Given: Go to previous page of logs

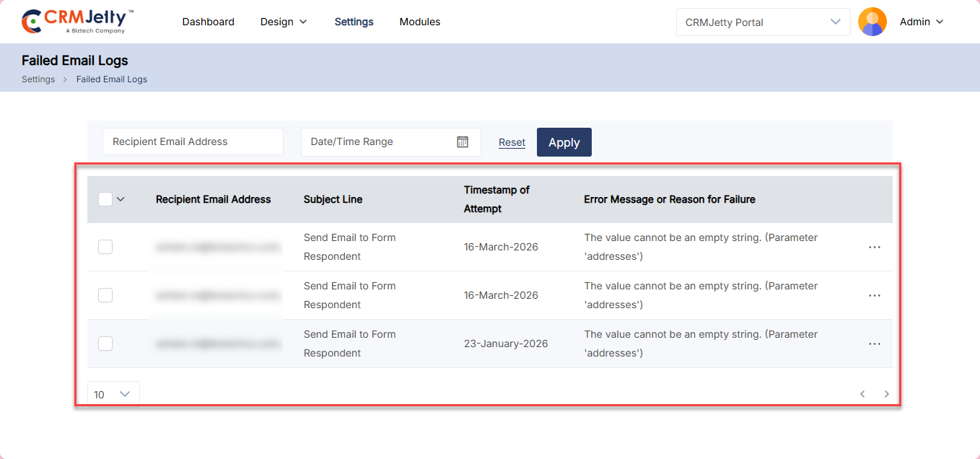Looking at the screenshot, I should coord(862,394).
